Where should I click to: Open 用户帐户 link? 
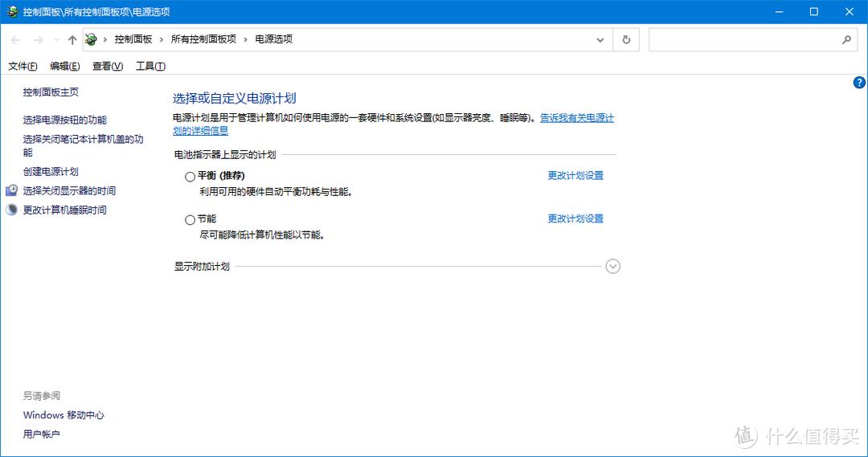(42, 435)
